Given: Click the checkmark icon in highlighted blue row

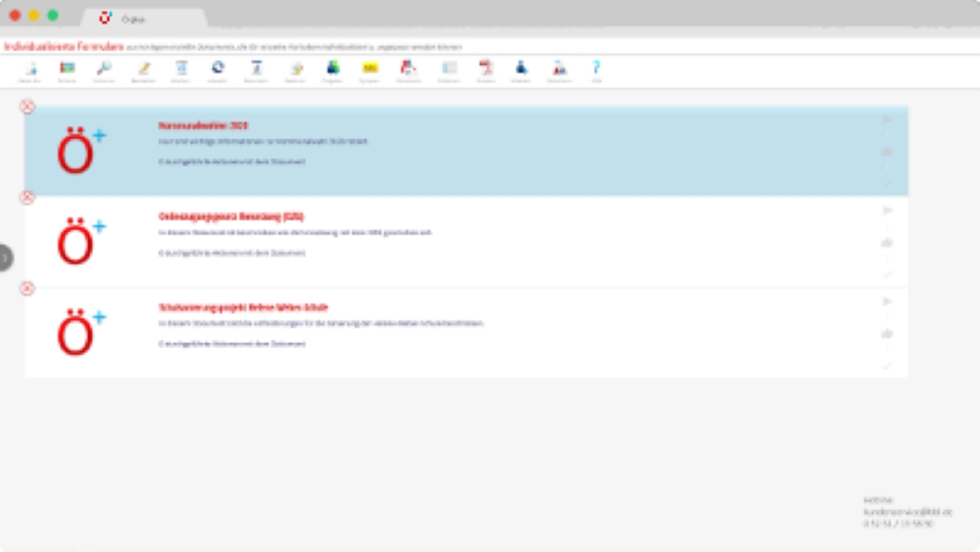Looking at the screenshot, I should point(887,183).
